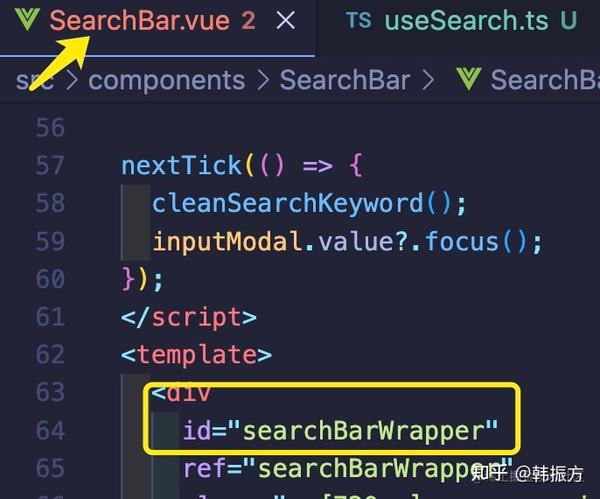
Task: Click the opening template tag
Action: tap(196, 355)
